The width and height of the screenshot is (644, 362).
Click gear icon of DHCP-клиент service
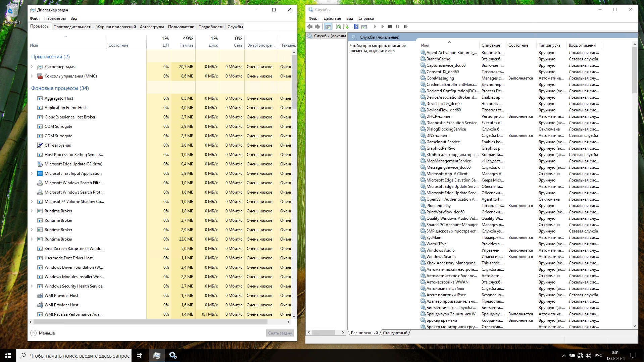(x=423, y=116)
